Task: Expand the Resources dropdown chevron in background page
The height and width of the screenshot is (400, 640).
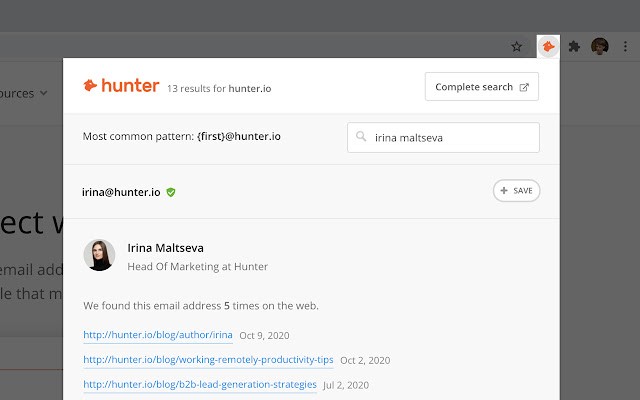Action: pyautogui.click(x=44, y=93)
